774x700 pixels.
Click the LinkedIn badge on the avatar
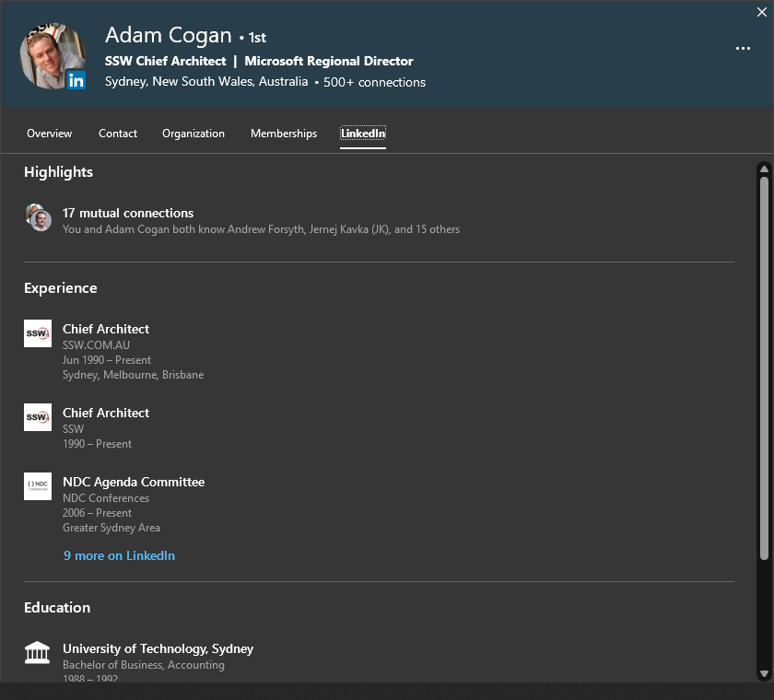click(x=76, y=81)
